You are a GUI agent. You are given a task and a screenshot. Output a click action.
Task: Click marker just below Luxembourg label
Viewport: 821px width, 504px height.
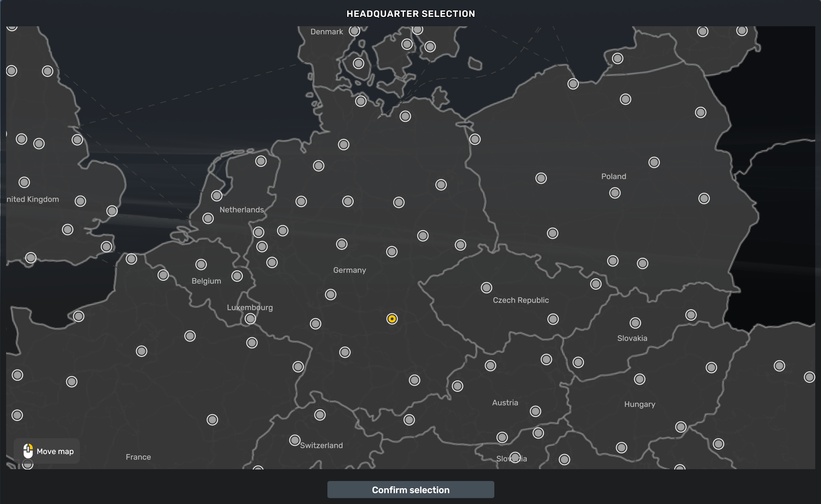(250, 319)
